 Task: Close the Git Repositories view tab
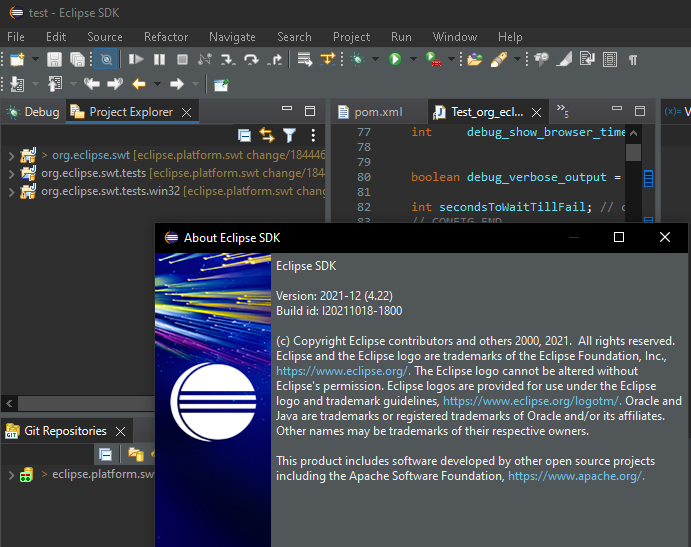(120, 431)
